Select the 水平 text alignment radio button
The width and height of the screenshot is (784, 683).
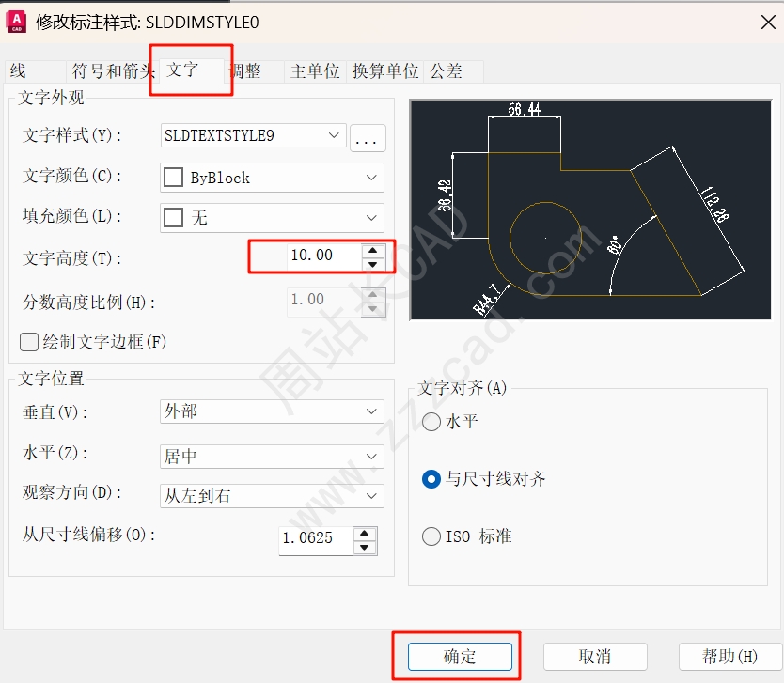tap(431, 422)
